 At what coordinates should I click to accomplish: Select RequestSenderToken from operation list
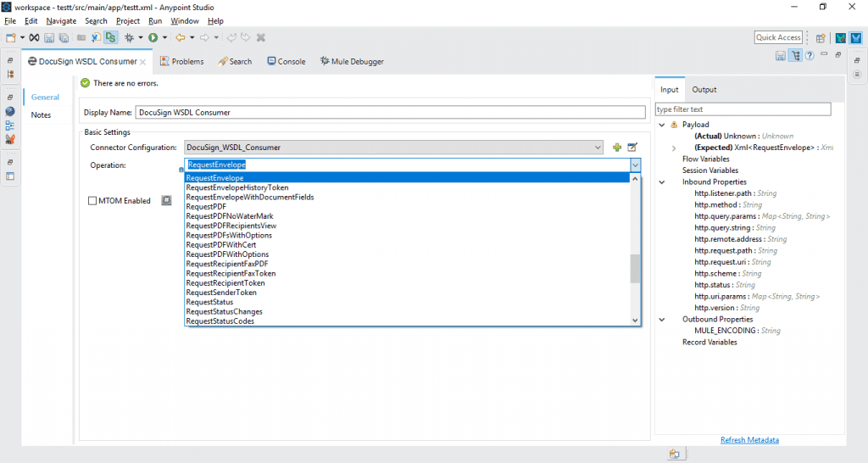tap(407, 293)
